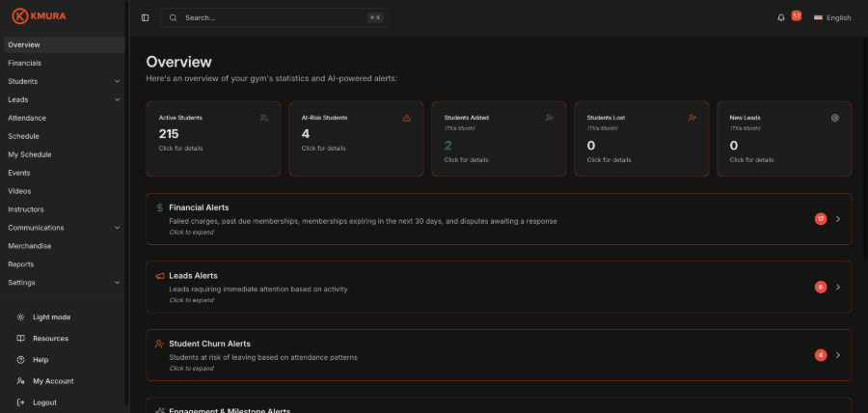Click the search magnifier icon
This screenshot has width=868, height=413.
(174, 17)
